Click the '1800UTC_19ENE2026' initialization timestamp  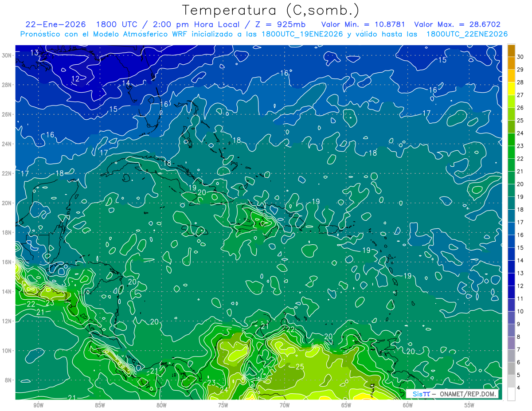tap(302, 34)
